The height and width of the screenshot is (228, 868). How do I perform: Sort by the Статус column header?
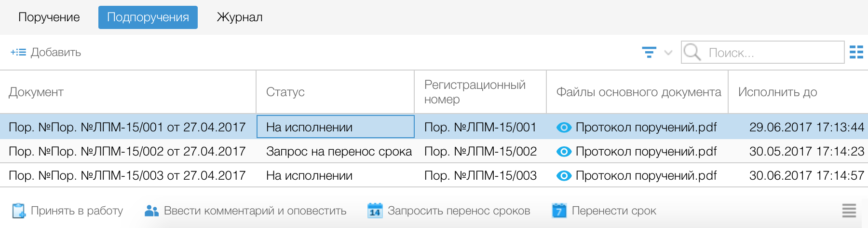pos(285,92)
